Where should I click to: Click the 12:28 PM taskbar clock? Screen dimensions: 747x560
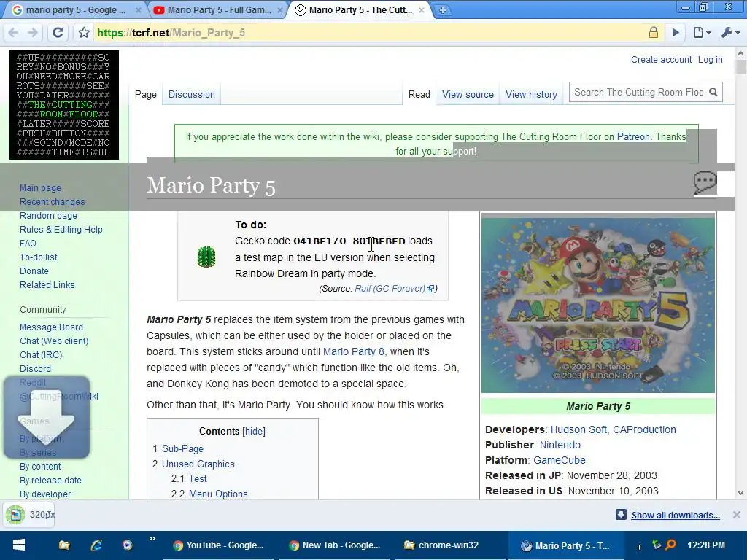(x=706, y=545)
